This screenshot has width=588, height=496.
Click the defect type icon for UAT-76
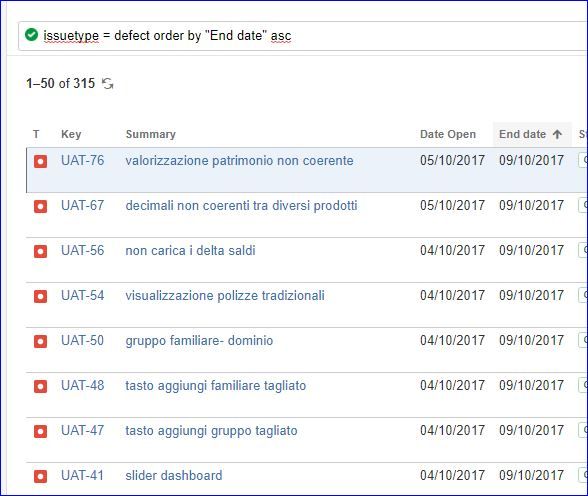point(40,162)
